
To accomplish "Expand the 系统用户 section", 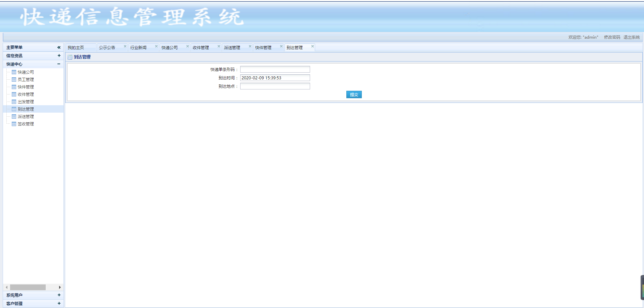I will click(x=59, y=295).
